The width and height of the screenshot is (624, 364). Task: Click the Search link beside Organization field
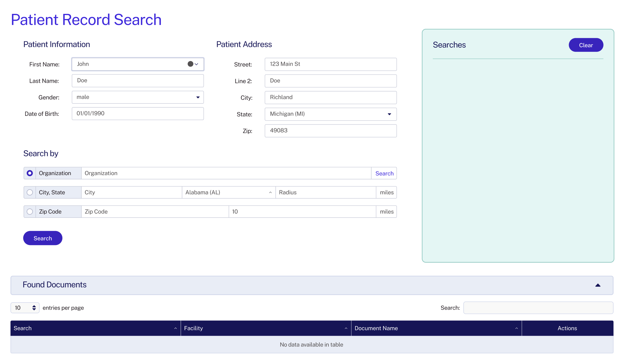point(384,173)
